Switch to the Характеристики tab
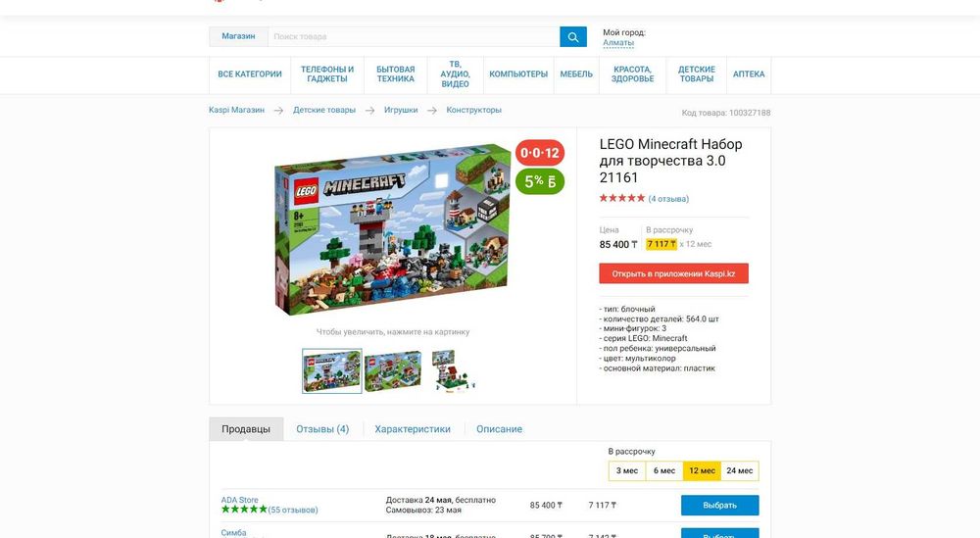Viewport: 980px width, 538px height. pos(413,429)
